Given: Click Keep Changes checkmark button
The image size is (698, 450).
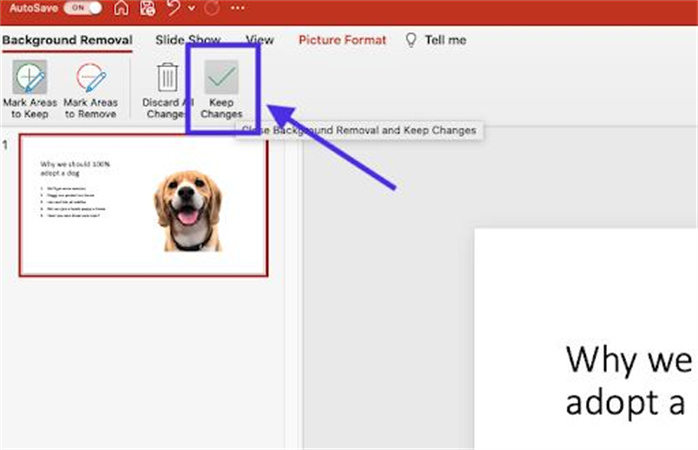Looking at the screenshot, I should [221, 90].
